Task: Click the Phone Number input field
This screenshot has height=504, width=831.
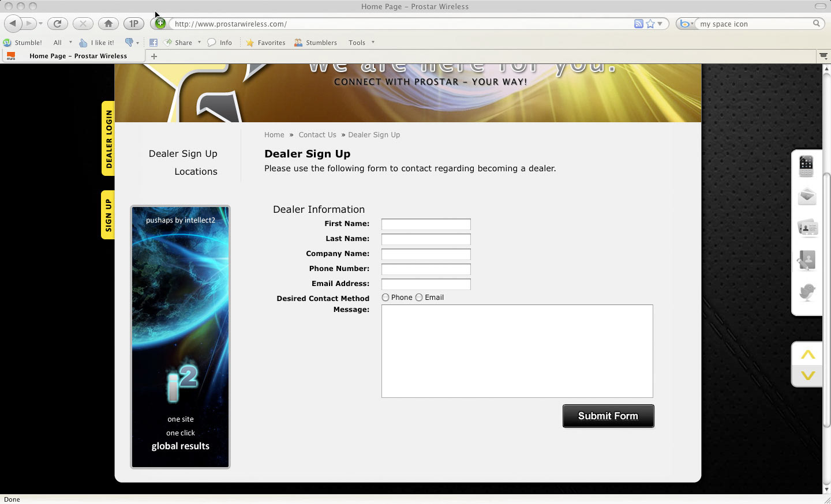Action: [426, 269]
